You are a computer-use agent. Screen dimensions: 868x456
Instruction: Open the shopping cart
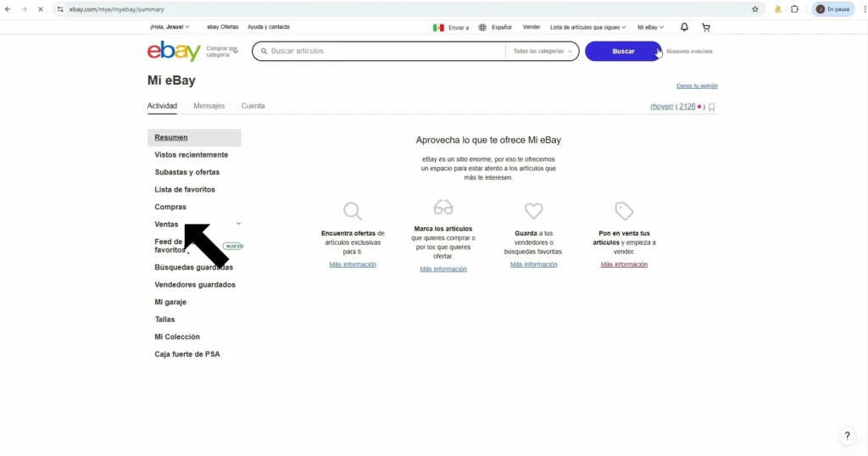[706, 27]
